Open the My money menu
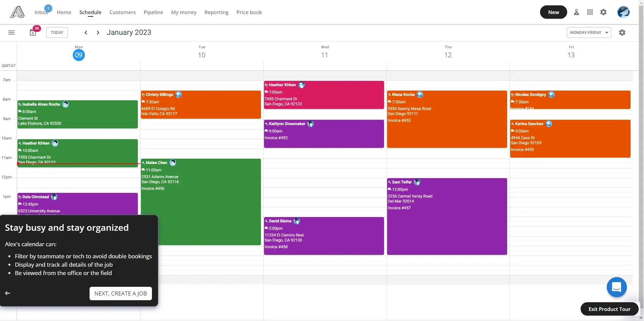The height and width of the screenshot is (321, 644). [x=184, y=12]
